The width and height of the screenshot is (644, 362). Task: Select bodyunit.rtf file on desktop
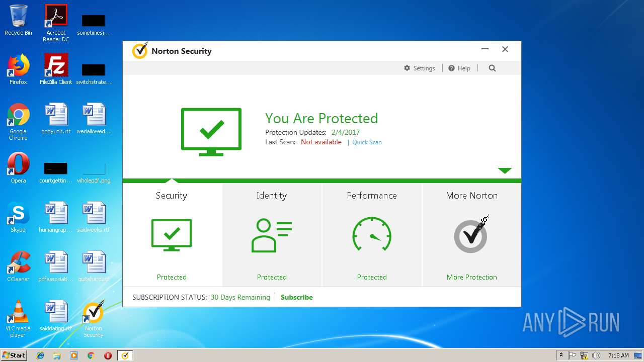(x=56, y=119)
